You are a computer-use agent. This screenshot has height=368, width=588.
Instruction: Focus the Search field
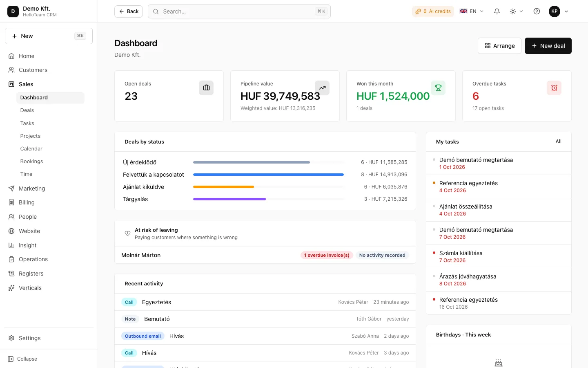pos(239,11)
